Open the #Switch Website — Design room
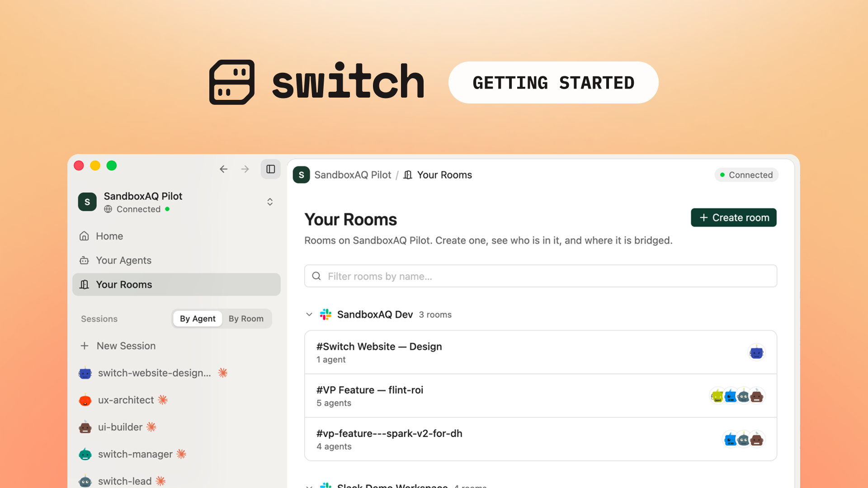The width and height of the screenshot is (868, 488). click(541, 352)
